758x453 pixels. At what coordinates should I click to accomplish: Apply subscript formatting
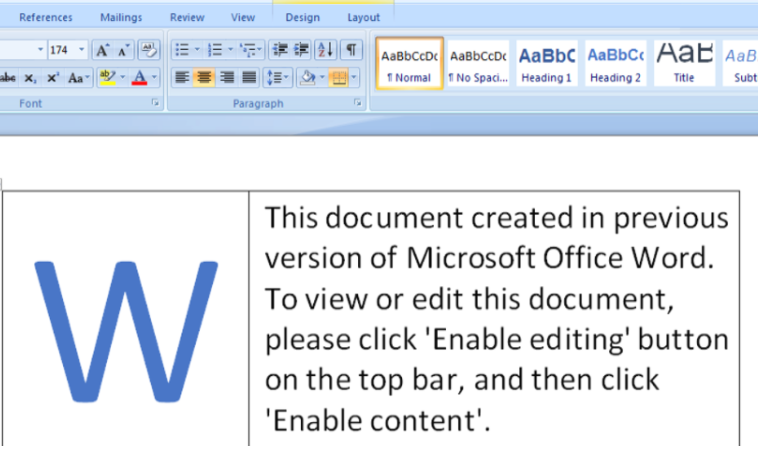[31, 77]
